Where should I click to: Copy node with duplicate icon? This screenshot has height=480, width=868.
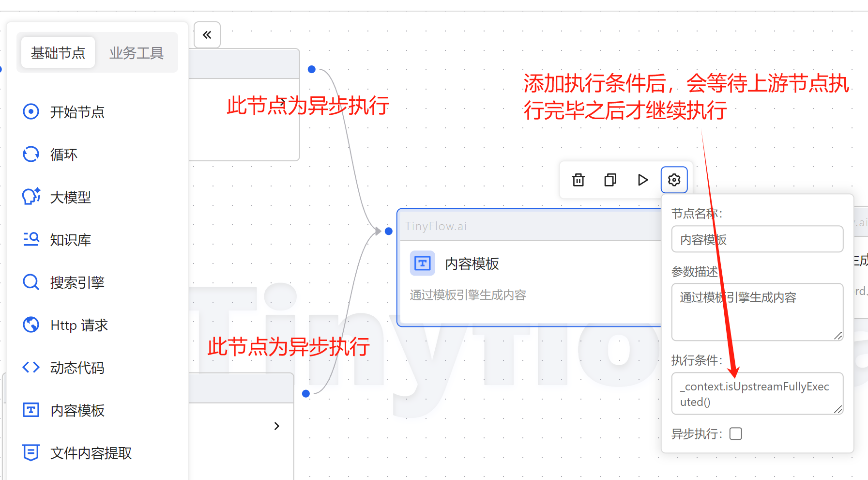610,180
